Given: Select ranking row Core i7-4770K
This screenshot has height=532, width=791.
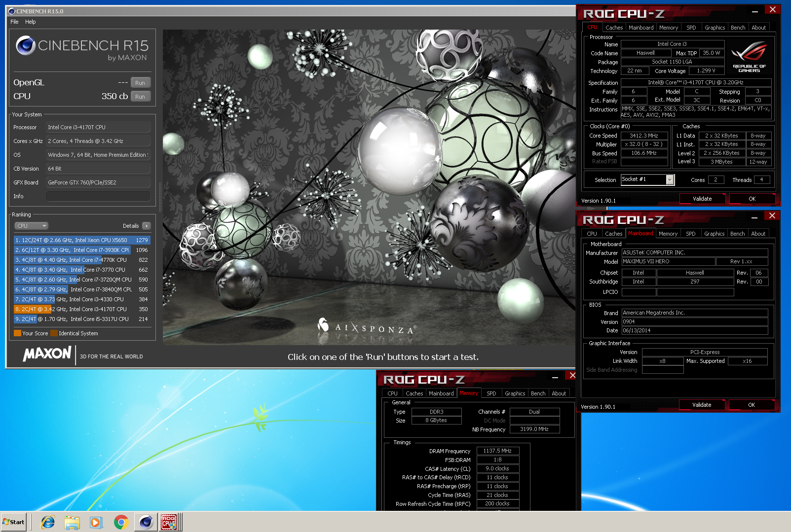Looking at the screenshot, I should coord(82,260).
